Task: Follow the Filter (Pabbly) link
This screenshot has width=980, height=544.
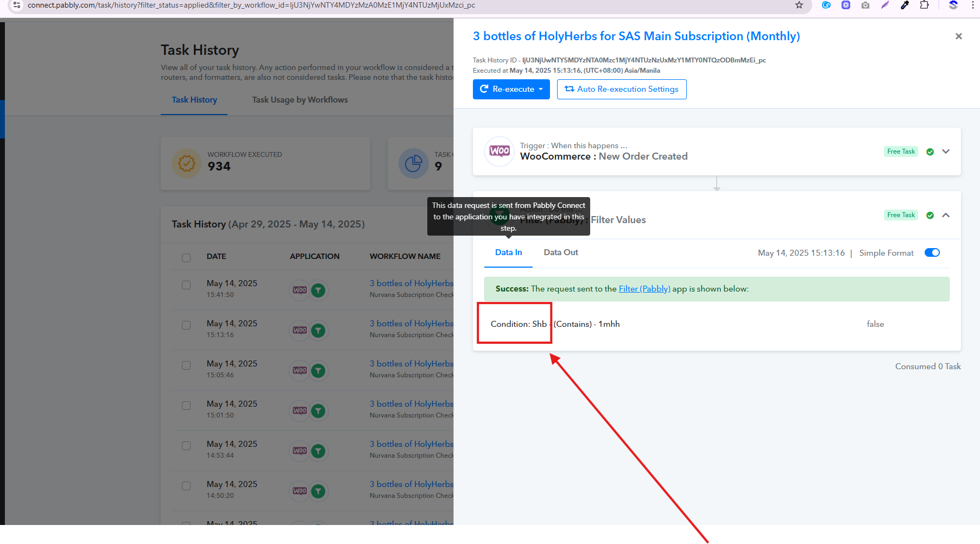Action: pos(644,289)
